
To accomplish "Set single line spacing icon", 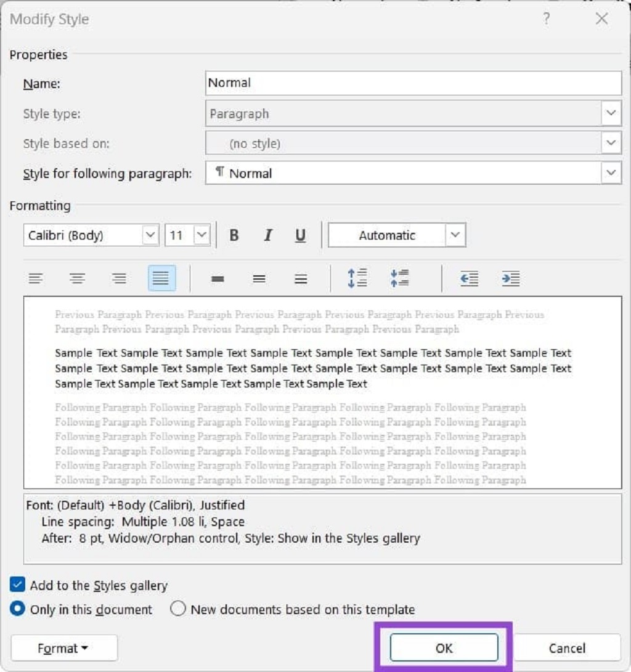I will tap(218, 279).
